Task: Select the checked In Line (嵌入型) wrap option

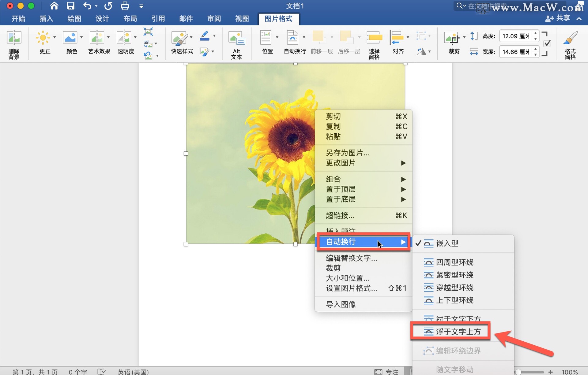Action: tap(447, 243)
